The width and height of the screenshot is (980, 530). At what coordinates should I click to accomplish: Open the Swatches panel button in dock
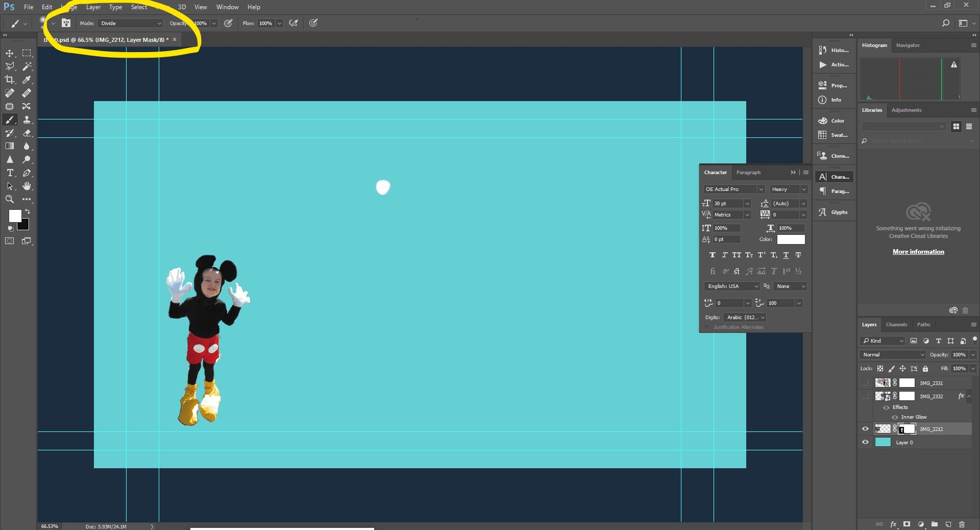point(834,135)
